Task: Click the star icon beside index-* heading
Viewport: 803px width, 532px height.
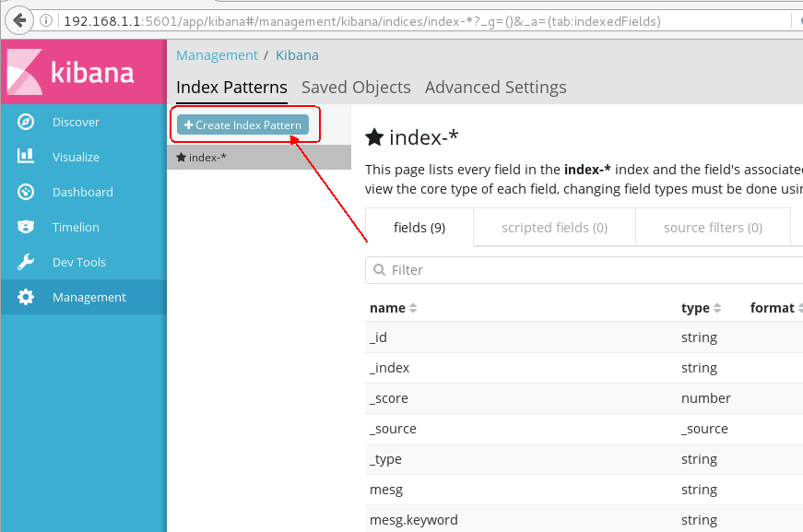Action: [x=374, y=137]
